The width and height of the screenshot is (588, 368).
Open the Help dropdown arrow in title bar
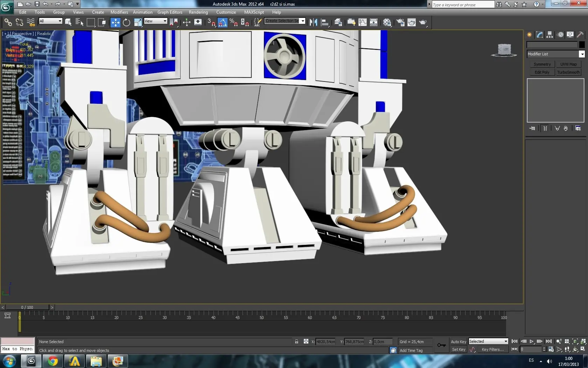click(543, 4)
